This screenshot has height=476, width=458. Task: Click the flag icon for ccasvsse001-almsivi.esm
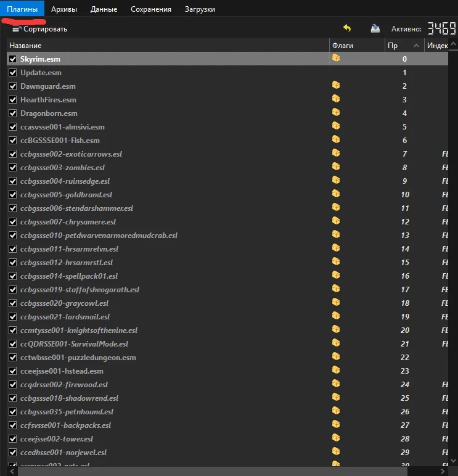click(x=336, y=126)
